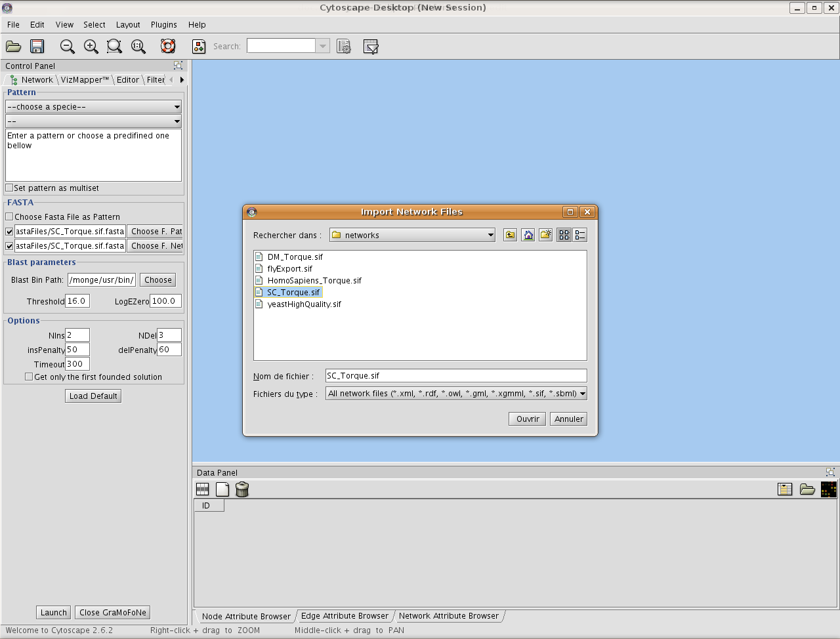Click Close GraMoFoNe button

112,612
